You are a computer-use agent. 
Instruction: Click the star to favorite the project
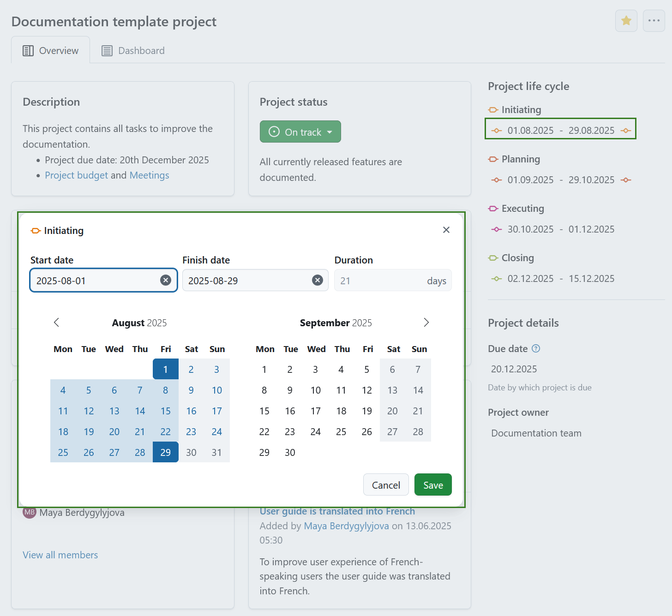coord(626,21)
